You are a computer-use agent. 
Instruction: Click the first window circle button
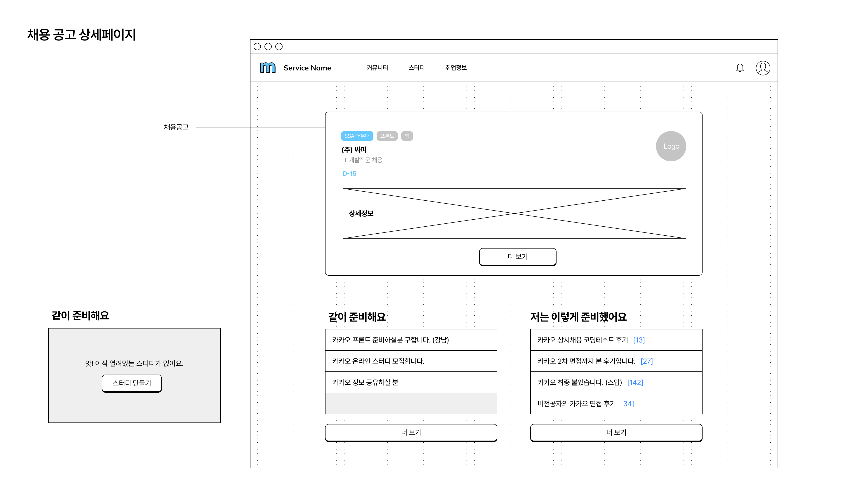257,47
